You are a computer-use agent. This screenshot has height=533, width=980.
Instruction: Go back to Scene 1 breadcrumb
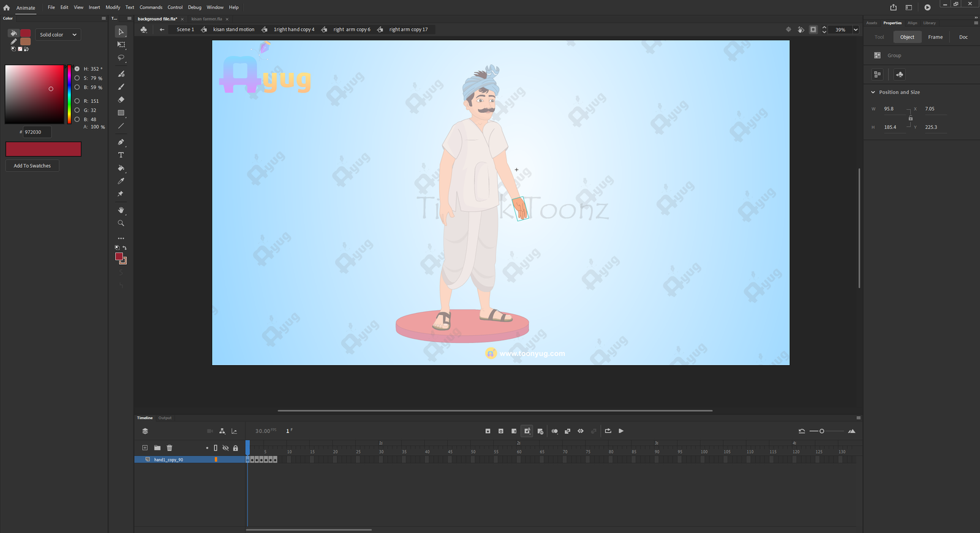click(185, 29)
